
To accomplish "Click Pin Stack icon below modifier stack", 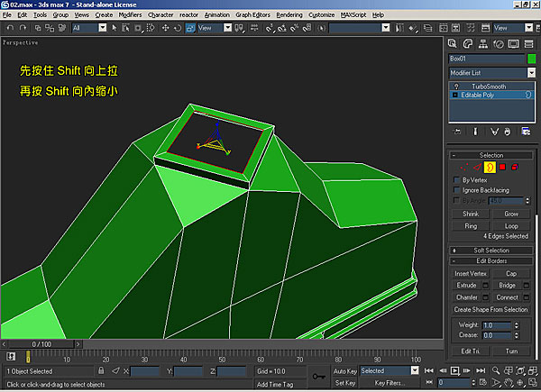I will click(457, 132).
